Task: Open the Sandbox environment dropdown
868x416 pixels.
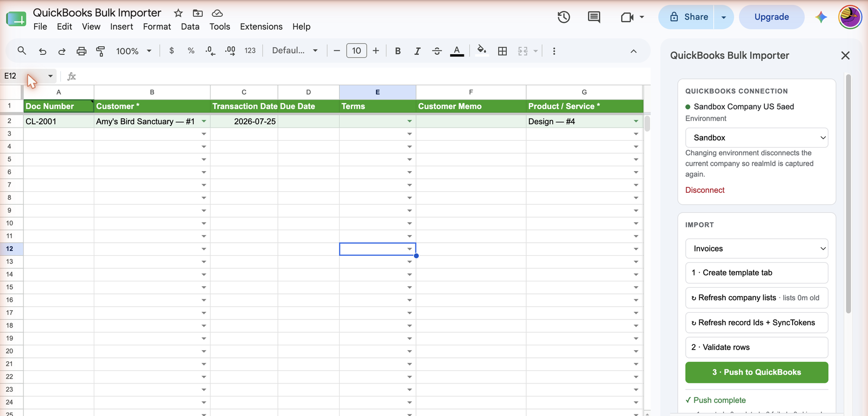Action: [x=757, y=138]
